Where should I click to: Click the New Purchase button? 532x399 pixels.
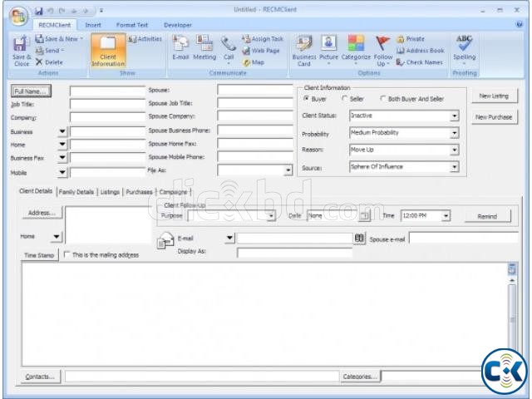[494, 117]
